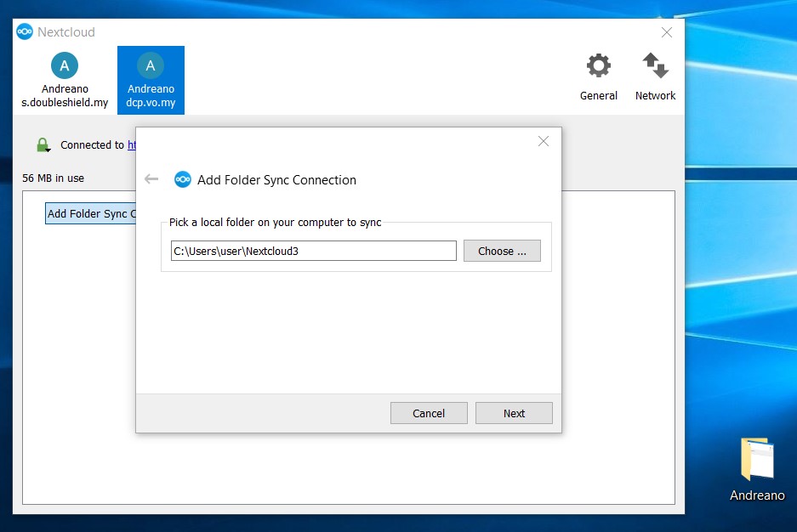Close the Add Folder Sync dialog
797x532 pixels.
[544, 141]
